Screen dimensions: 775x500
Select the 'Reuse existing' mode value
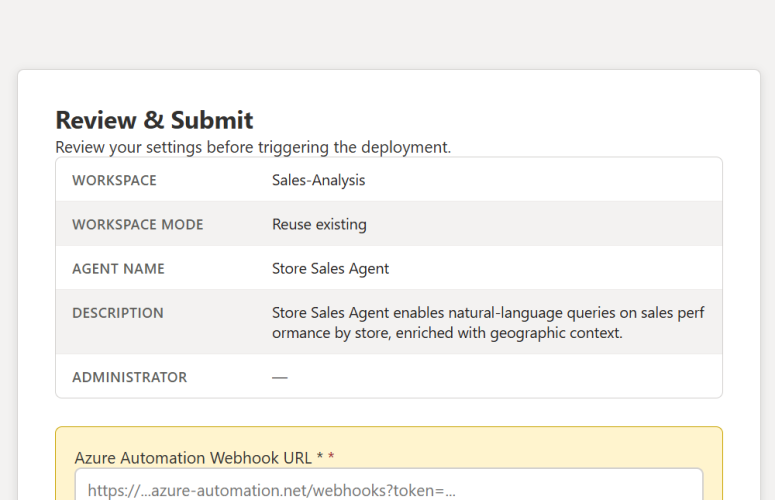pos(319,225)
